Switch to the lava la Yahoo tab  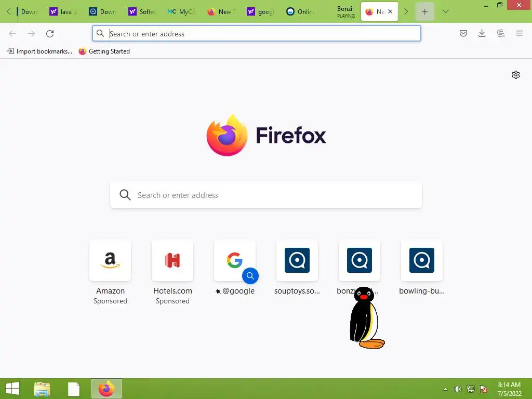(64, 12)
